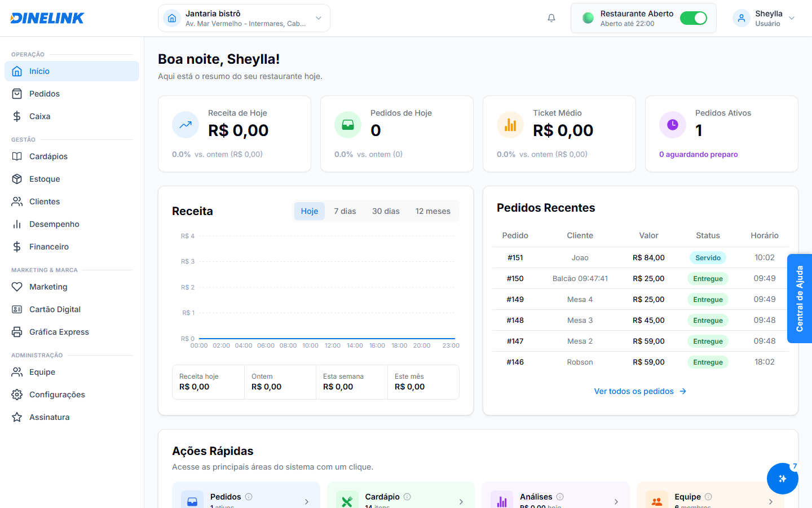
Task: Click the Receita de Hoje trend icon
Action: (x=186, y=125)
